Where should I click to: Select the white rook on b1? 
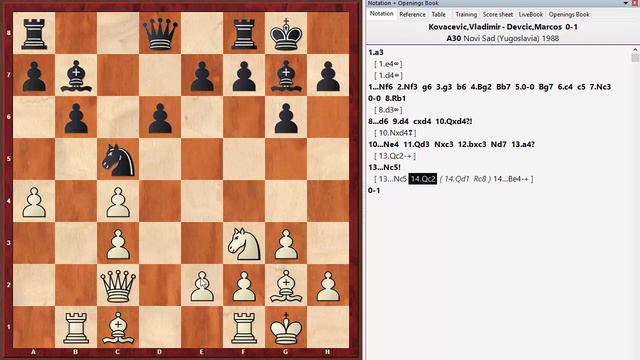pyautogui.click(x=76, y=327)
